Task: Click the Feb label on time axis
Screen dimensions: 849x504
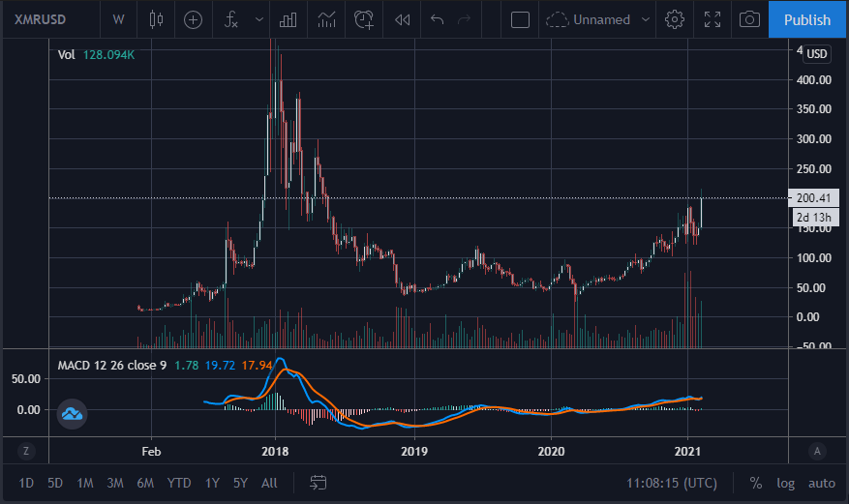Action: click(151, 451)
